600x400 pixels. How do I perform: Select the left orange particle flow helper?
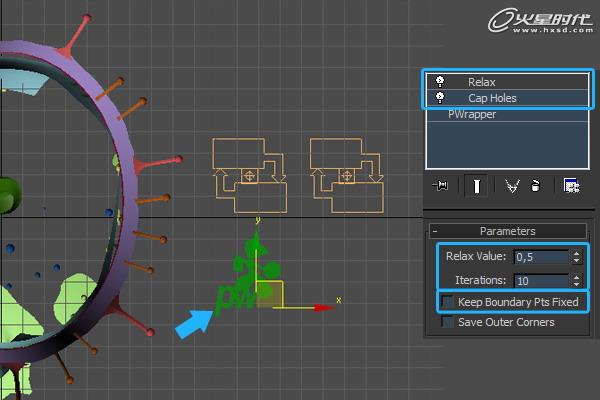click(x=250, y=175)
